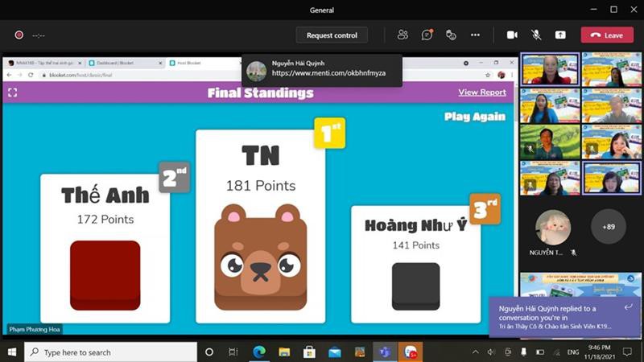Show hidden system tray icons chevron

point(475,352)
